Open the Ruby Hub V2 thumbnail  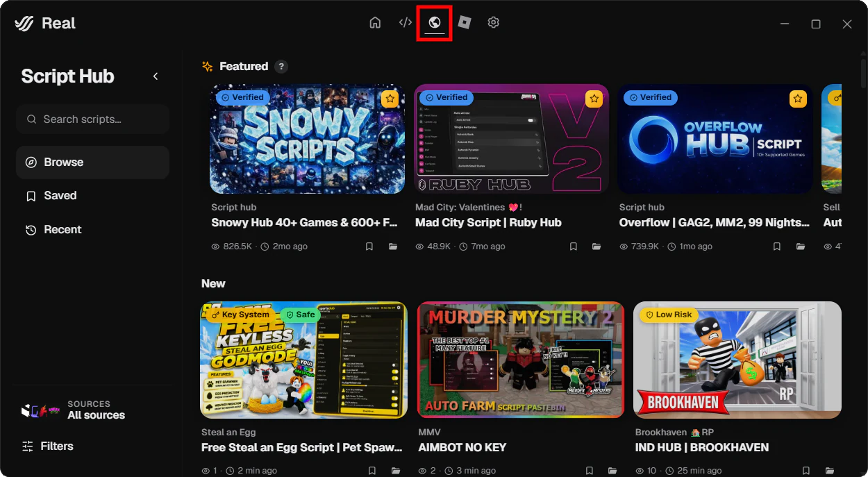point(511,139)
